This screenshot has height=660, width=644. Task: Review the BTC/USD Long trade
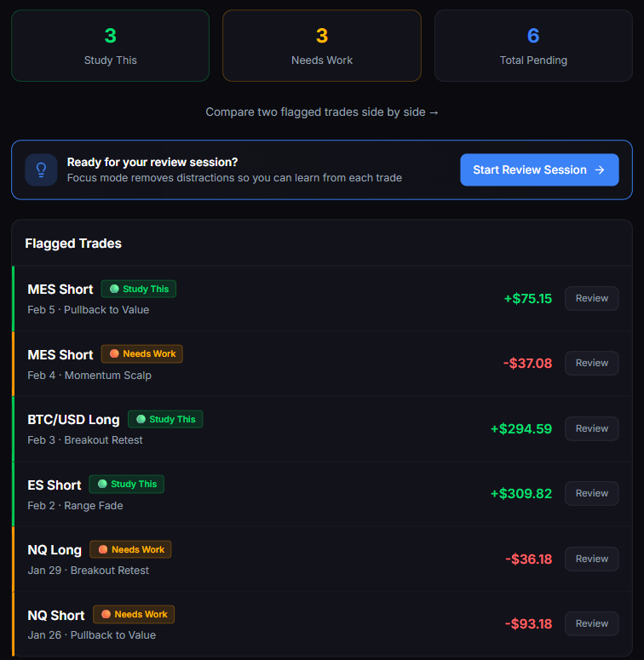[x=591, y=428]
